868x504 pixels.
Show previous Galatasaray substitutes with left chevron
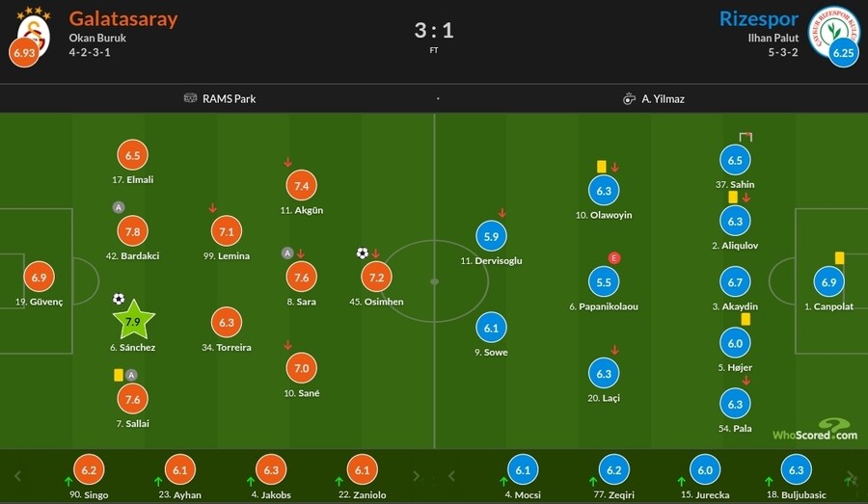click(x=17, y=476)
